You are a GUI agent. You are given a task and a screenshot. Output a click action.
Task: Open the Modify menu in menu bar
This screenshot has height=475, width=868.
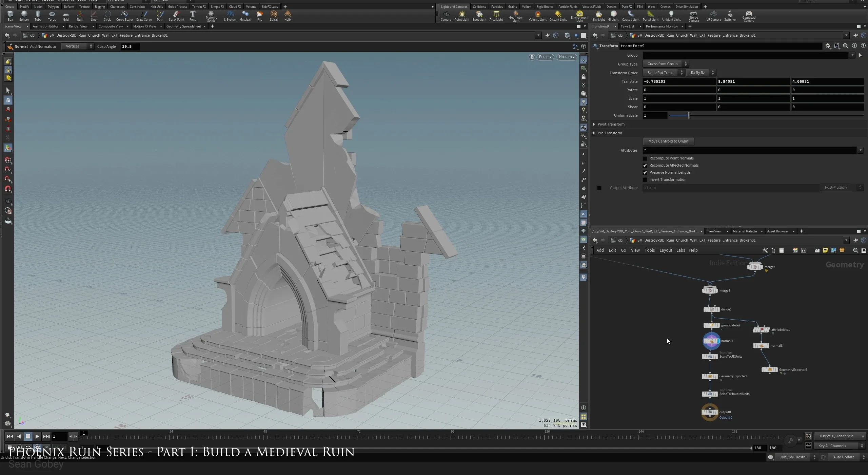[24, 6]
